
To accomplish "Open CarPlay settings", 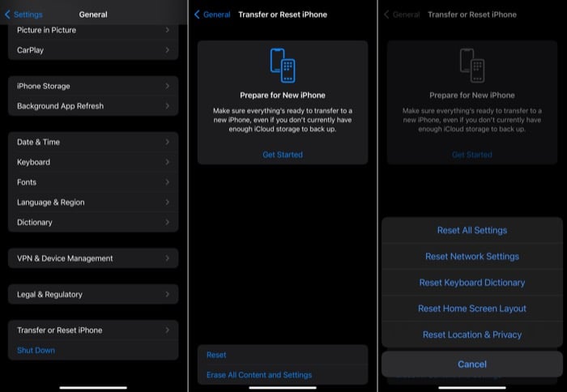I will coord(93,50).
